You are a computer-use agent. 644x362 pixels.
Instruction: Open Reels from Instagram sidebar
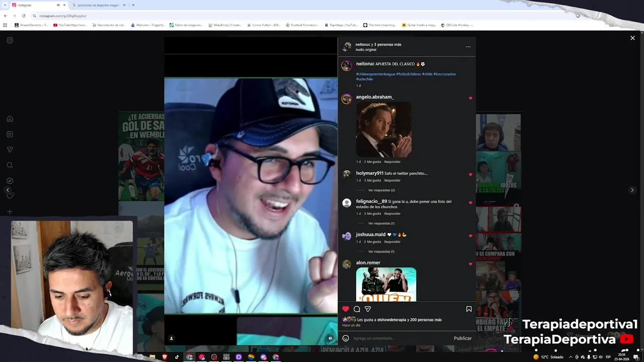tap(10, 134)
